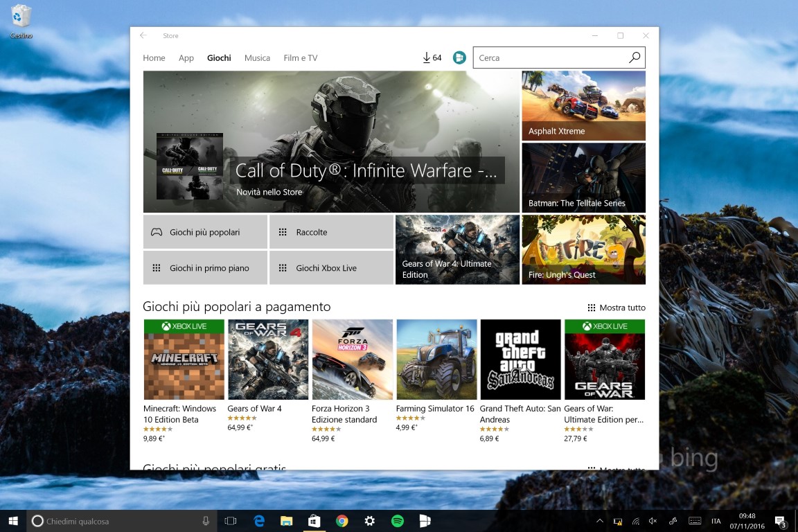The image size is (798, 532).
Task: Switch to the Home tab
Action: click(x=154, y=58)
